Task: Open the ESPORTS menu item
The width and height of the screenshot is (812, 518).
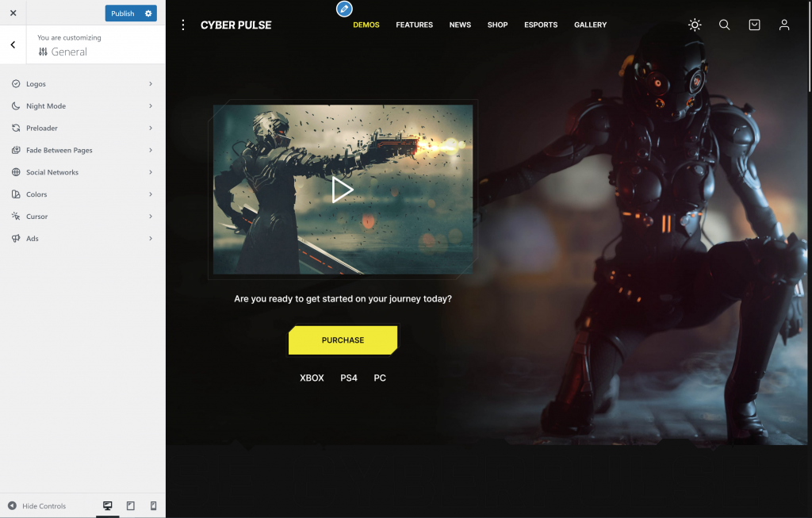Action: point(541,25)
